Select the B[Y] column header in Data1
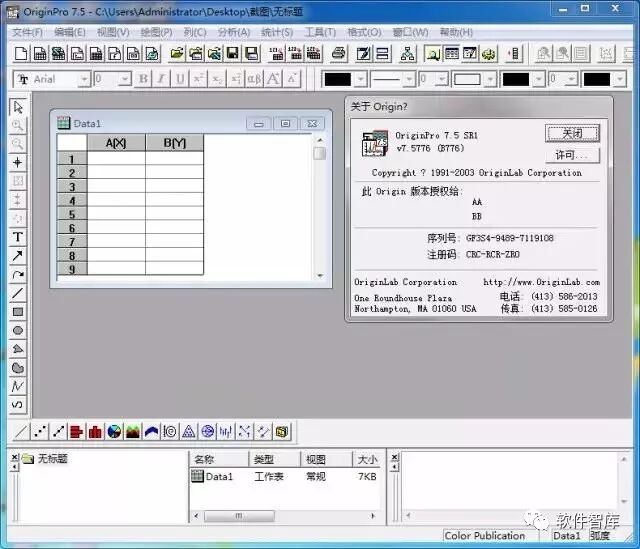Viewport: 640px width, 549px height. pos(174,143)
